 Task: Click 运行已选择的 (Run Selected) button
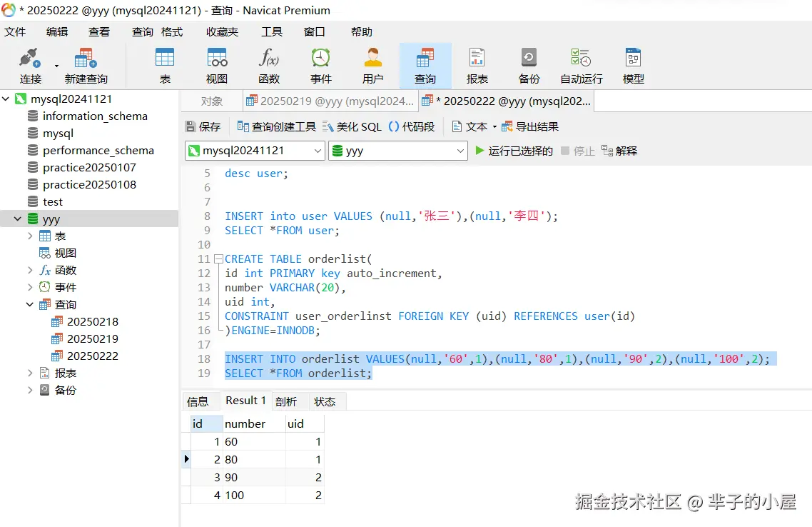(x=514, y=151)
